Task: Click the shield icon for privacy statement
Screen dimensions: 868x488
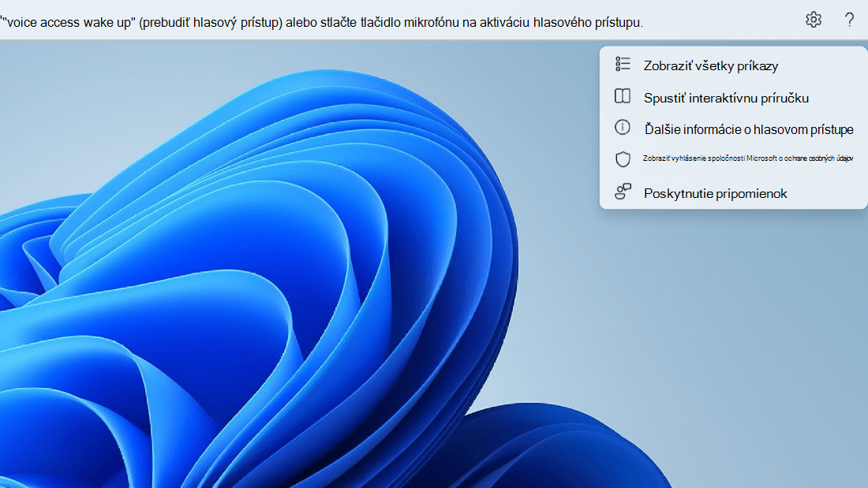Action: click(623, 159)
